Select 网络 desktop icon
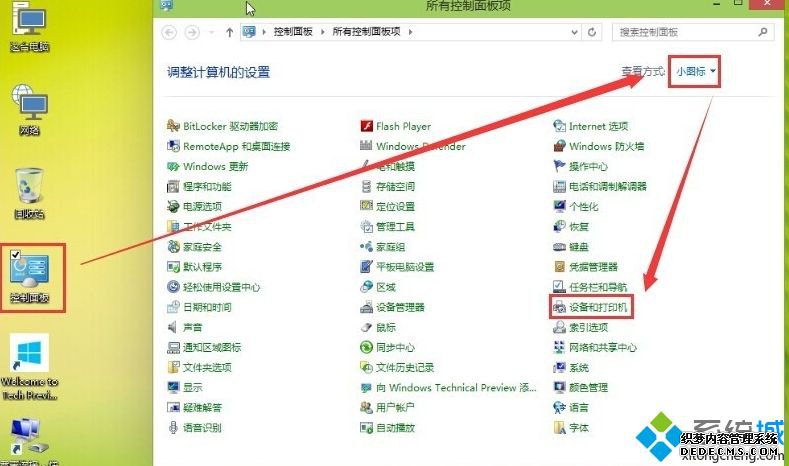The width and height of the screenshot is (789, 466). (x=30, y=111)
